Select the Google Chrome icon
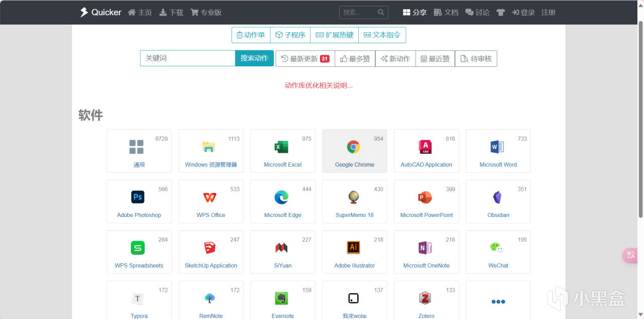Image resolution: width=644 pixels, height=319 pixels. pyautogui.click(x=353, y=147)
